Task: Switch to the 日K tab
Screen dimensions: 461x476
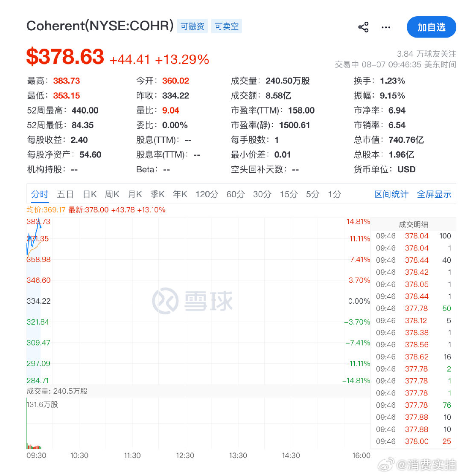Action: coord(90,194)
